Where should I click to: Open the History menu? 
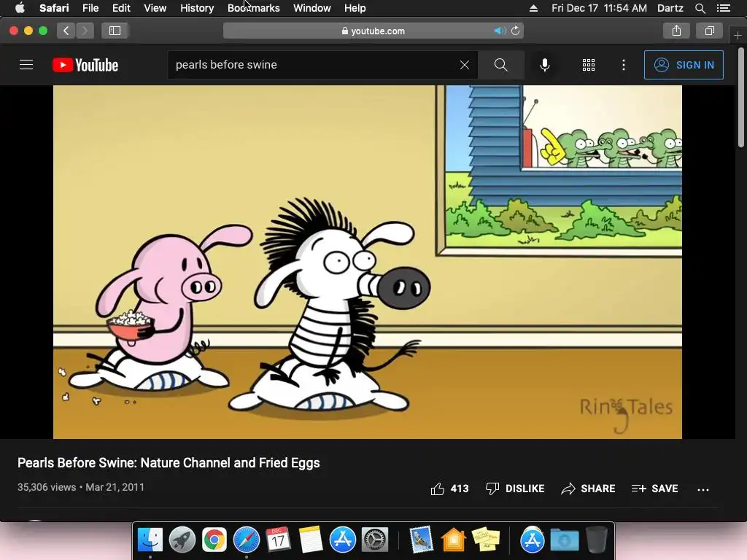click(197, 8)
